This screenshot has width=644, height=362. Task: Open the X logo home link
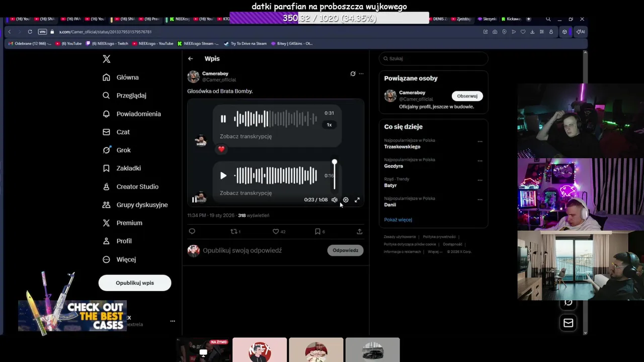(x=106, y=59)
